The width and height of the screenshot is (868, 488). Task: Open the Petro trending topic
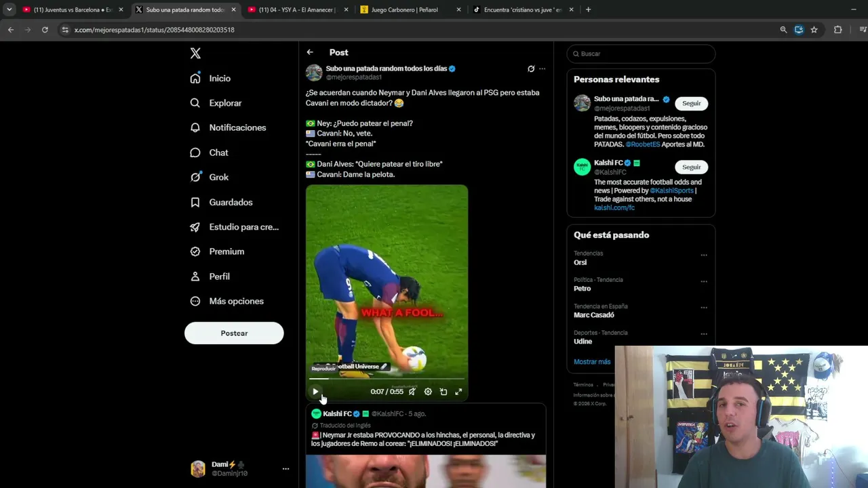[x=582, y=288]
